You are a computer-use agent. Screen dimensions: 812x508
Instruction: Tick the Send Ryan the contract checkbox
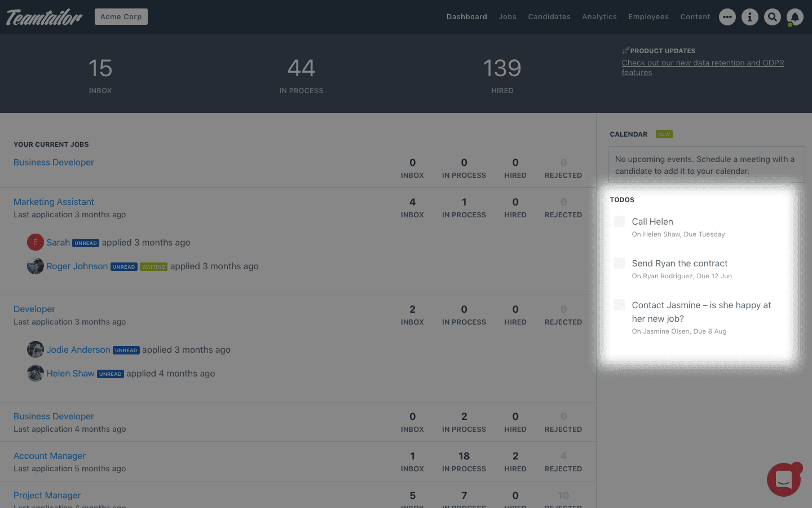click(x=619, y=263)
